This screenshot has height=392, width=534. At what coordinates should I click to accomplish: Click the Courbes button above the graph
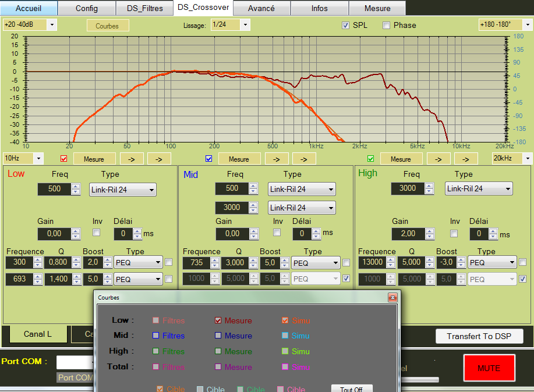[x=107, y=26]
